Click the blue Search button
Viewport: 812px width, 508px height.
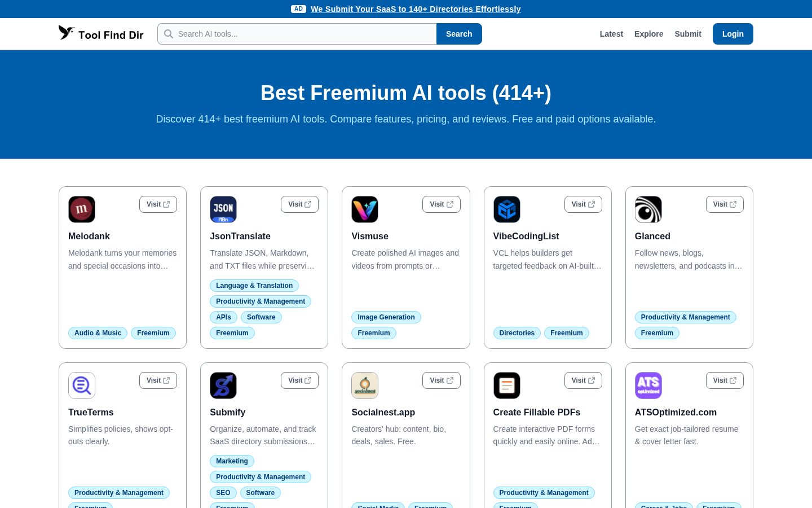click(459, 34)
